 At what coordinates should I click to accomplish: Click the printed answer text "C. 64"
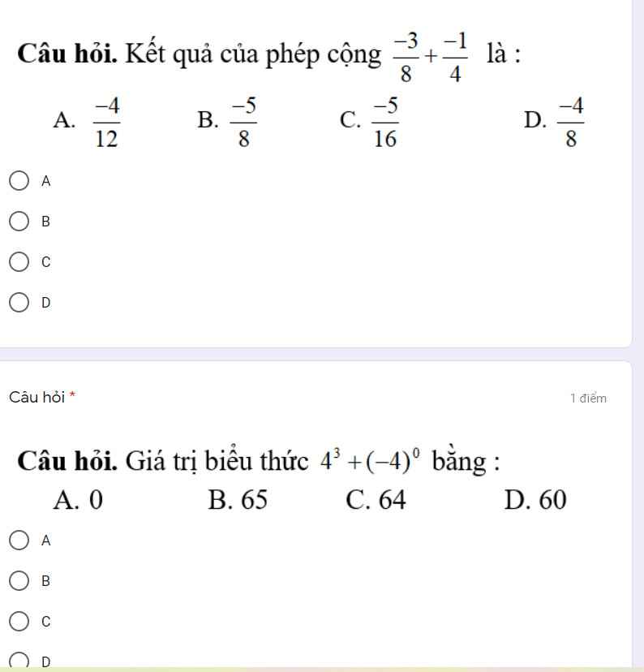tap(375, 499)
